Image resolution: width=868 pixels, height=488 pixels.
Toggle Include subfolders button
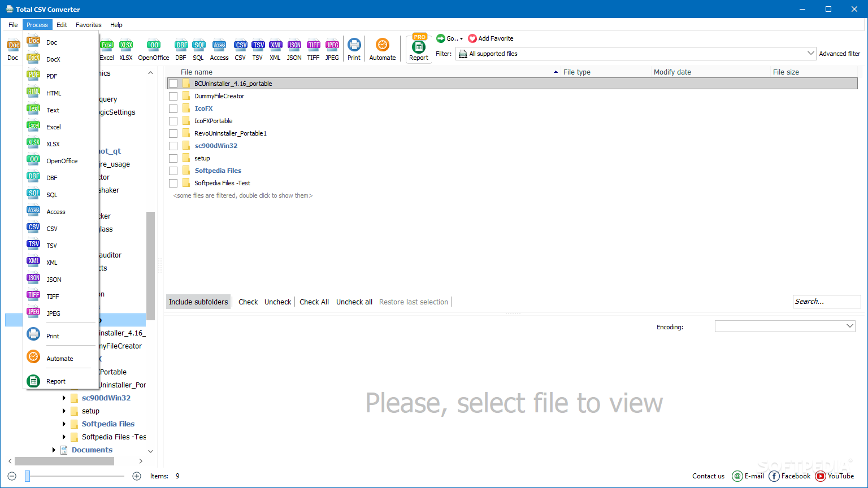click(x=198, y=302)
